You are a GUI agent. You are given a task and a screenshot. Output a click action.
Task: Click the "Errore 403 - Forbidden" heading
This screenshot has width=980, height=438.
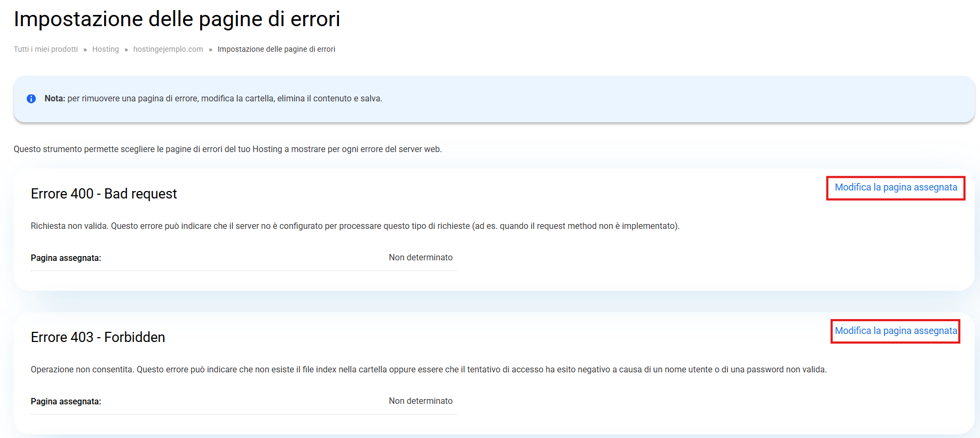(x=98, y=337)
